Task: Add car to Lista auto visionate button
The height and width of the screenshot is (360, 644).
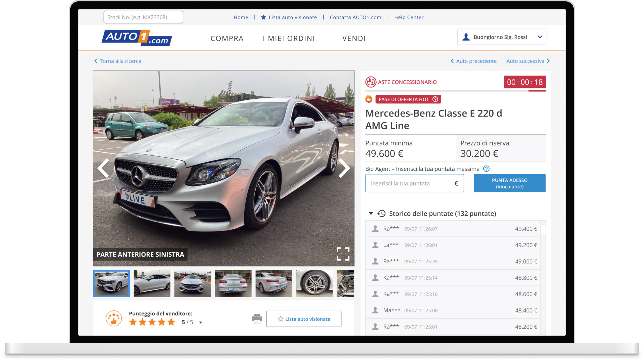Action: tap(304, 319)
